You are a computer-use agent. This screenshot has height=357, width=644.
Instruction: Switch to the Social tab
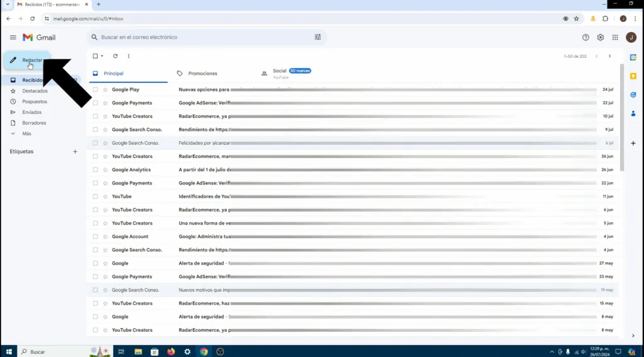pyautogui.click(x=292, y=74)
